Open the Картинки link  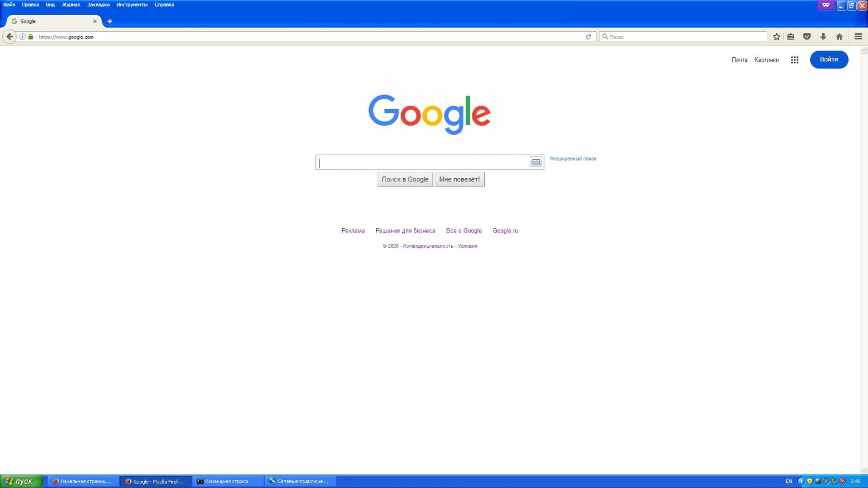[766, 60]
